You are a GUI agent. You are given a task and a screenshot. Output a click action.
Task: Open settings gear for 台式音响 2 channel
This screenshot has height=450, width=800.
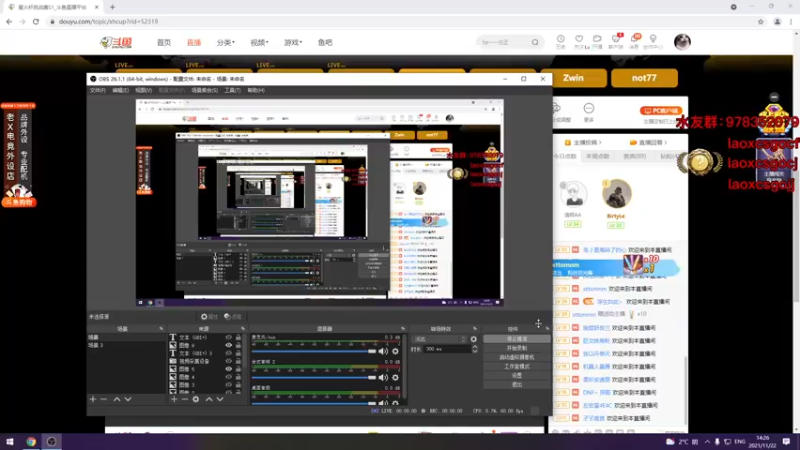[395, 377]
